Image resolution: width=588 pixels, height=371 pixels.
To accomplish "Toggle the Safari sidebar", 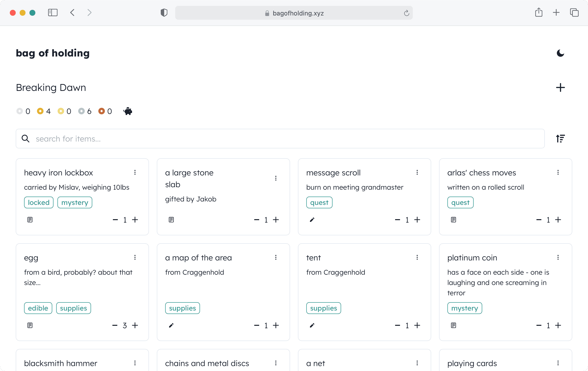I will (x=53, y=13).
